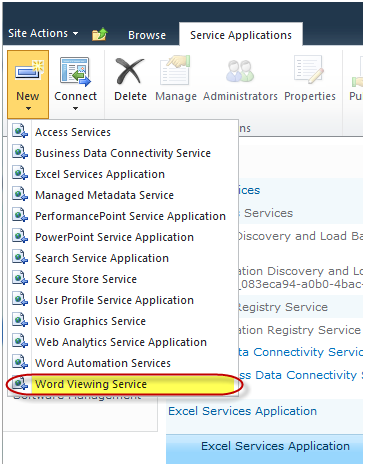Click icon beside Word Automation Services
Viewport: 365px width, 469px height.
(x=20, y=362)
